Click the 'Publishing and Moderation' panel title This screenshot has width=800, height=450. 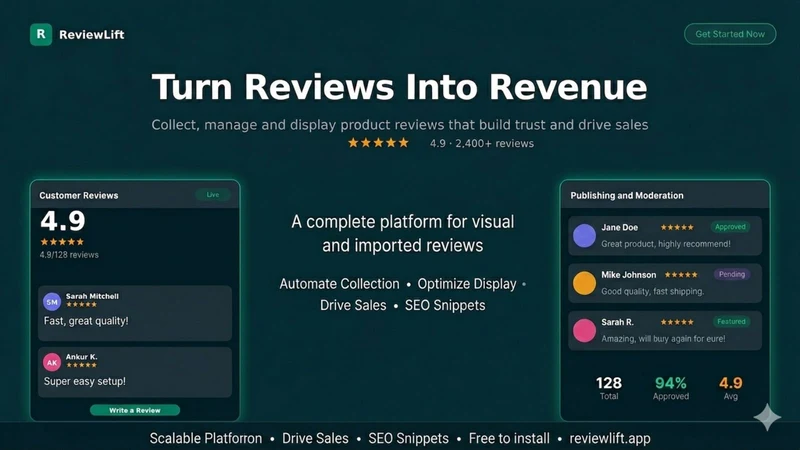[627, 195]
